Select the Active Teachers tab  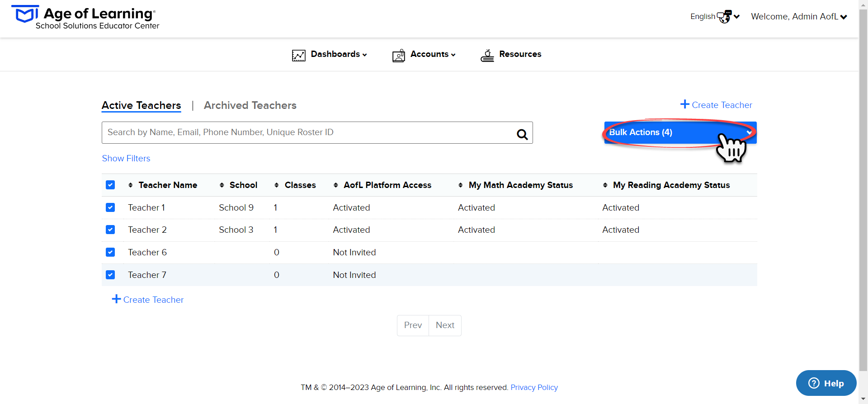click(142, 105)
